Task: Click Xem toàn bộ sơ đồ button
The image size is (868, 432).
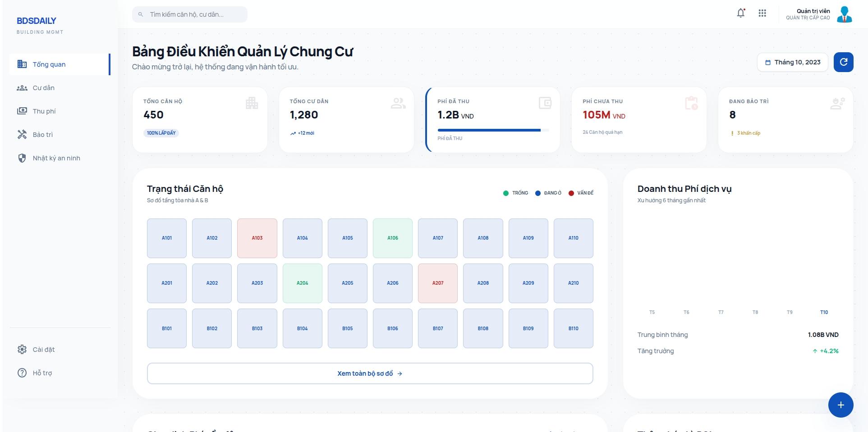Action: [370, 373]
